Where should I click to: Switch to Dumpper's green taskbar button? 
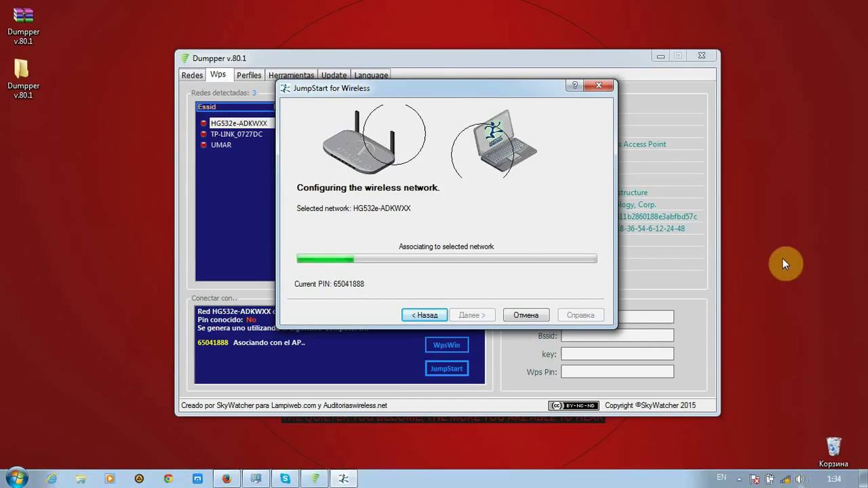pyautogui.click(x=315, y=479)
